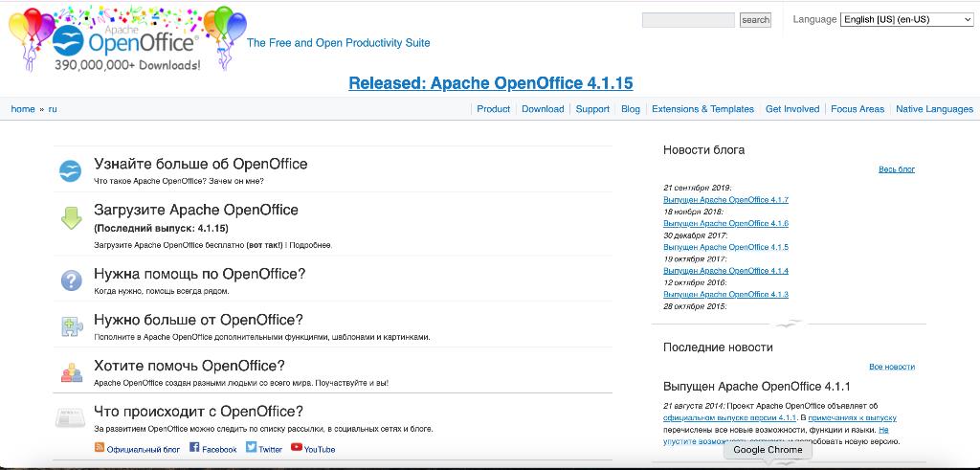Click the 'Последние новости' section heading
The image size is (980, 470).
718,347
